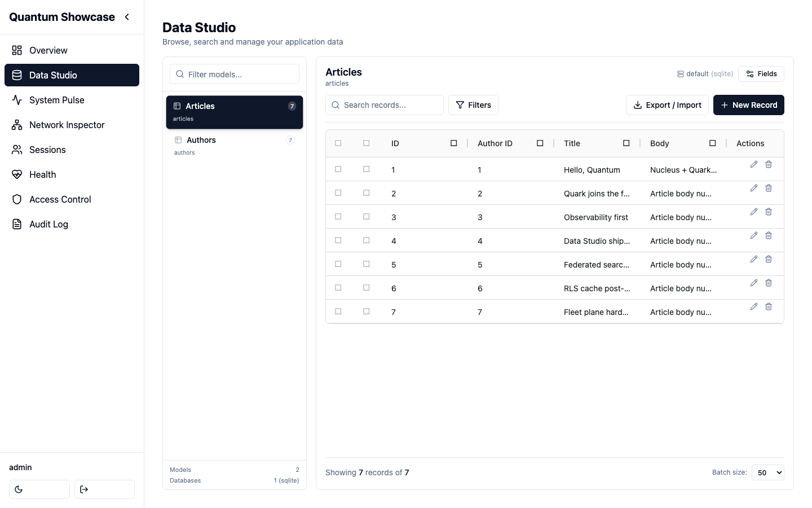Focus the Filter models search field
Viewport: 812px width, 508px height.
click(235, 74)
